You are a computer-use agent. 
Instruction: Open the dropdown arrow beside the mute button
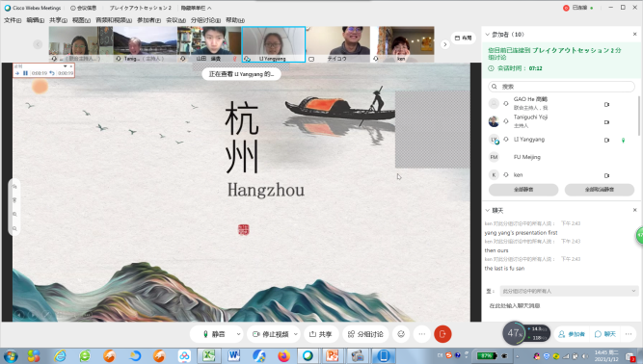(238, 334)
